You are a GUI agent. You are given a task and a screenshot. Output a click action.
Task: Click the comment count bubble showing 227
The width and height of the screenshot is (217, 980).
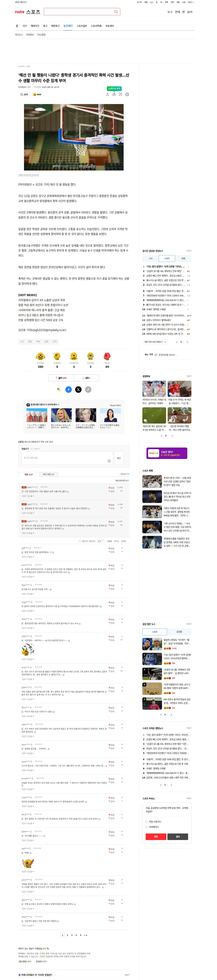(x=24, y=94)
